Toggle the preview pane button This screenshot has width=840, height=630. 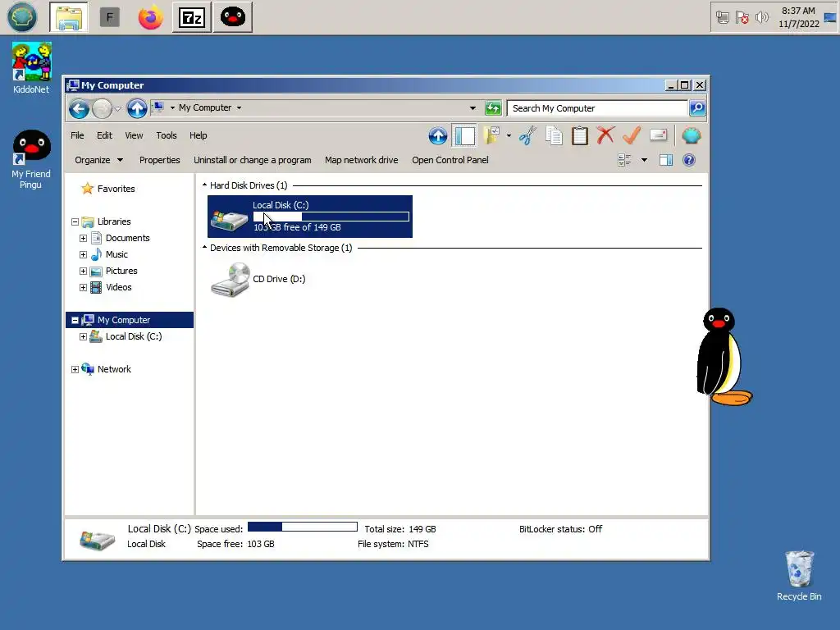[666, 160]
